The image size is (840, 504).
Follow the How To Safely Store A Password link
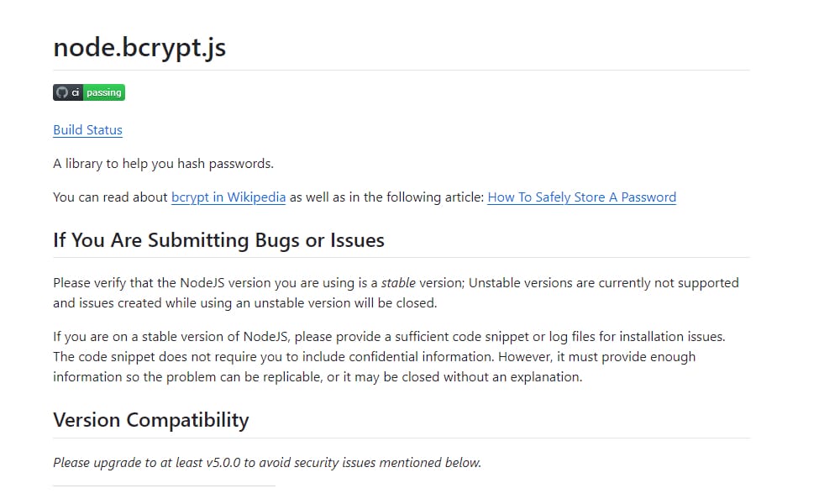[x=581, y=197]
